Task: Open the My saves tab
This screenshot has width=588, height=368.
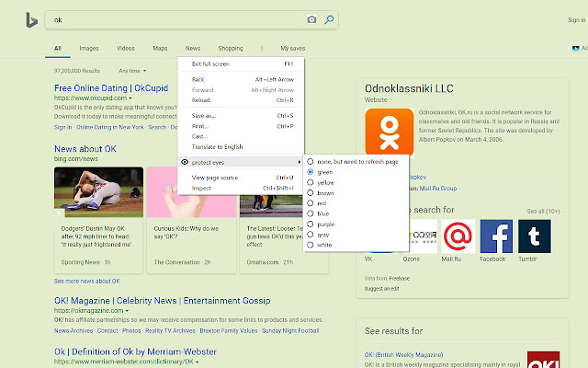Action: 293,49
